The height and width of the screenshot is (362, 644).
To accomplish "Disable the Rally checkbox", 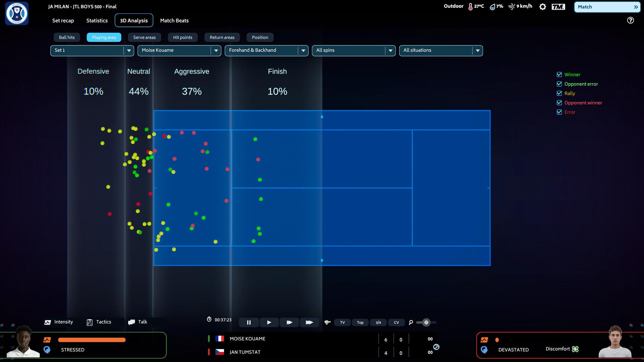I will (559, 93).
